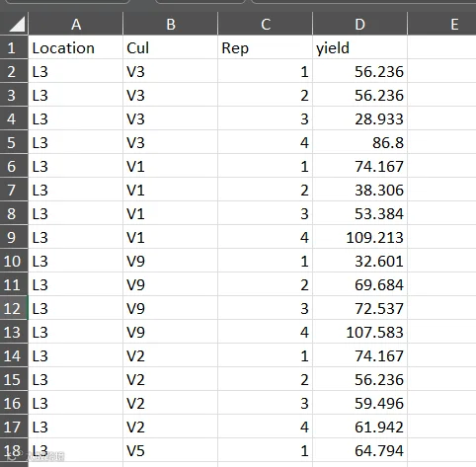The image size is (476, 467).
Task: Select row 5 header
Action: pos(14,142)
